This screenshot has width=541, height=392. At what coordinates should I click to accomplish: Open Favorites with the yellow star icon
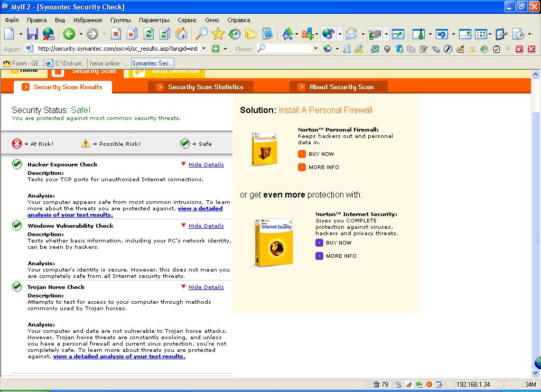[218, 34]
